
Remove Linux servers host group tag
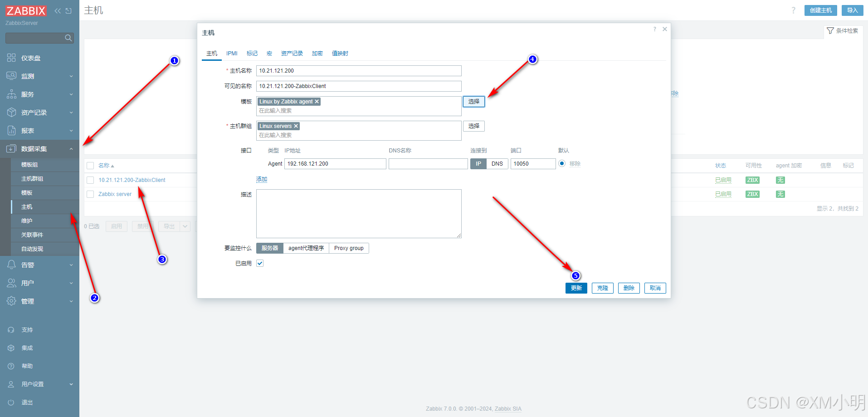(296, 126)
